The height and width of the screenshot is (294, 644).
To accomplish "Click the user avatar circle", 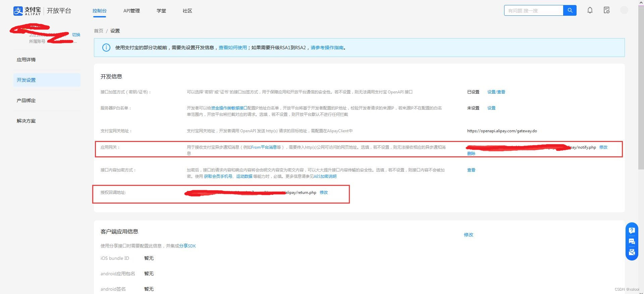I will (624, 10).
